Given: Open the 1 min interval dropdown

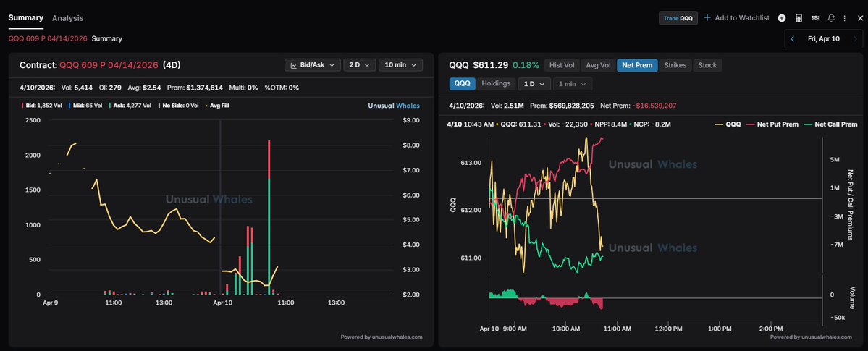Looking at the screenshot, I should [572, 84].
